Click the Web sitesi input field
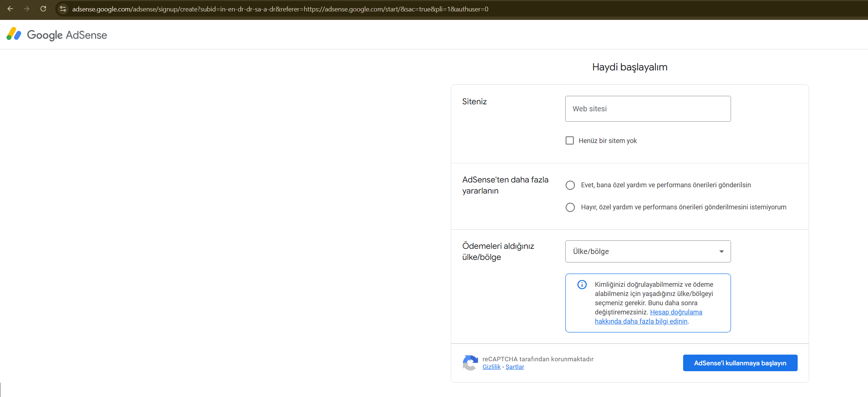The height and width of the screenshot is (397, 868). point(648,109)
